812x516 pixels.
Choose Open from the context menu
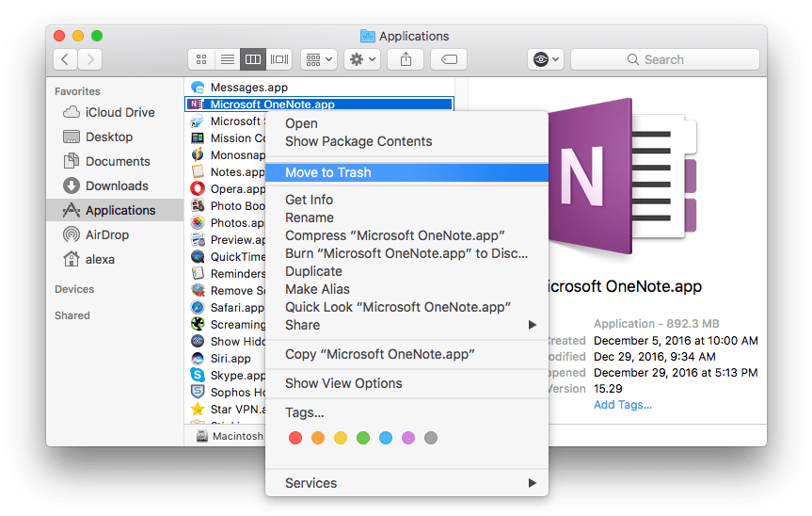pos(406,123)
